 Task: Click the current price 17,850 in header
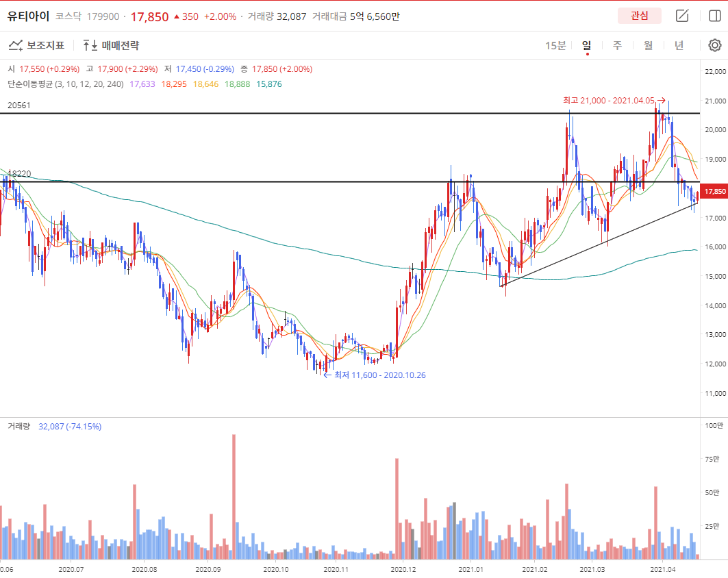(149, 16)
